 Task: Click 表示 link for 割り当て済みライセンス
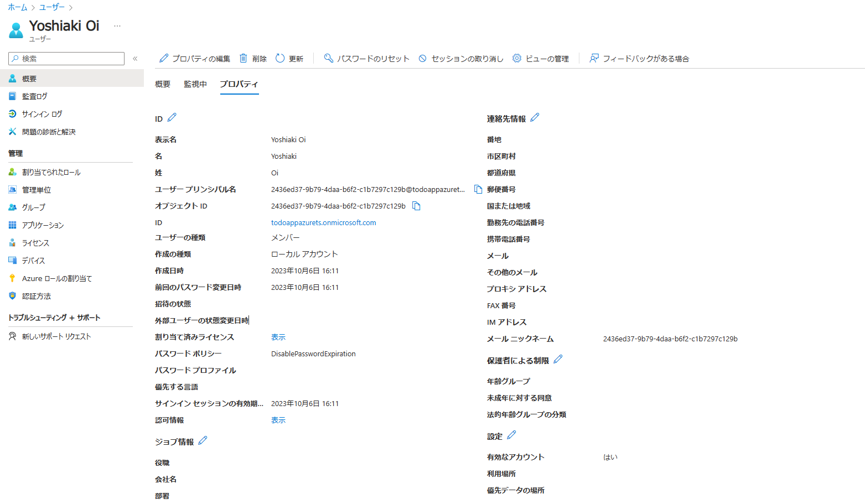tap(278, 337)
